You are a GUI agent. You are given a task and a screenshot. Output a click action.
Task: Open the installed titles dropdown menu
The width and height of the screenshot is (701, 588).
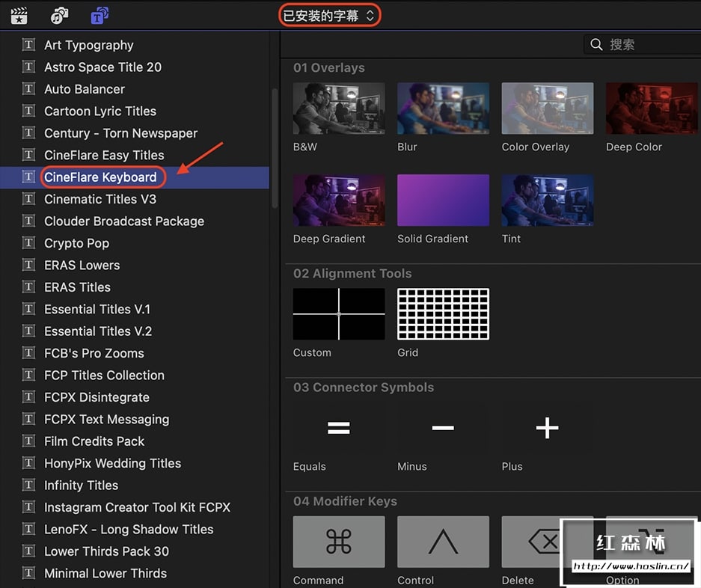click(329, 15)
